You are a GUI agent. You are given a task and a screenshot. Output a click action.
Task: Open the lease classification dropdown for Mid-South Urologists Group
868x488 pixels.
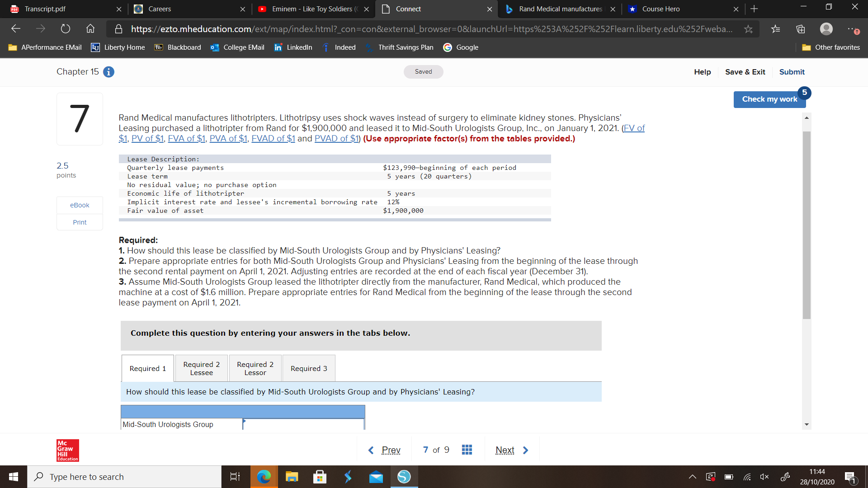(302, 424)
